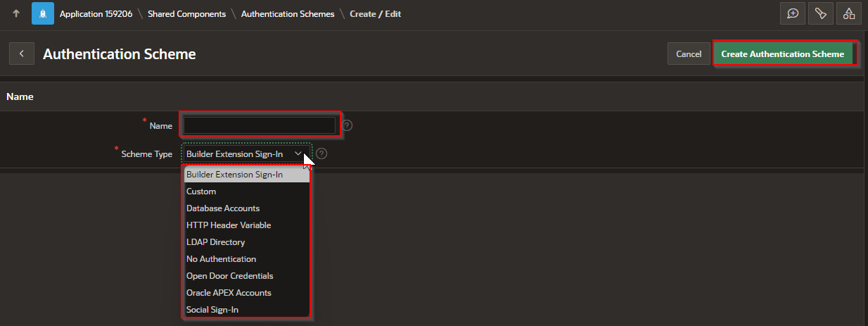
Task: Go up one level with the arrow icon
Action: point(16,13)
